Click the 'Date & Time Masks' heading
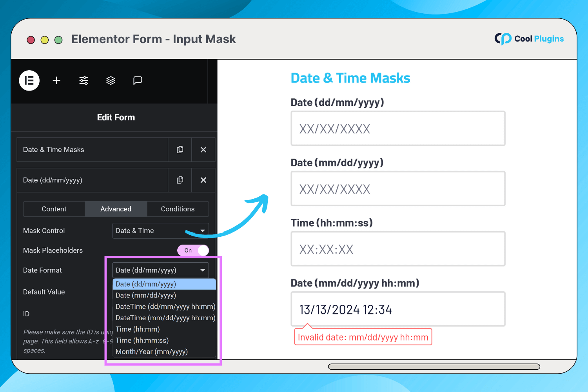588x392 pixels. coord(350,78)
